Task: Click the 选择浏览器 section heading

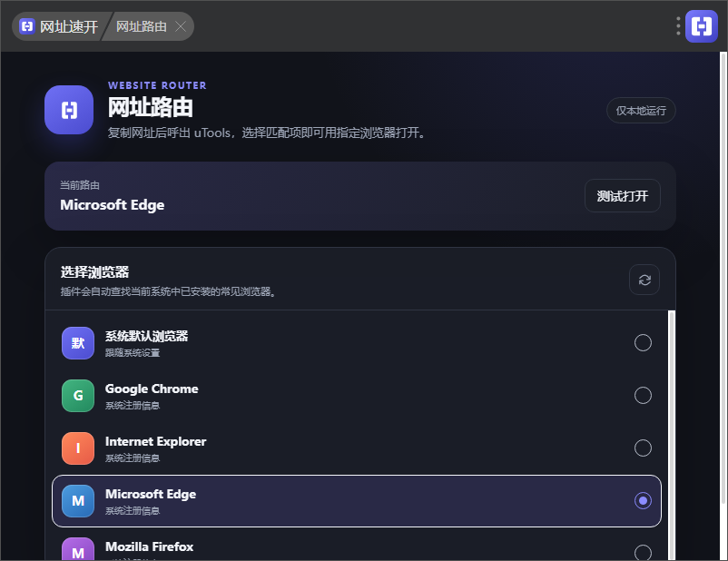Action: (94, 272)
